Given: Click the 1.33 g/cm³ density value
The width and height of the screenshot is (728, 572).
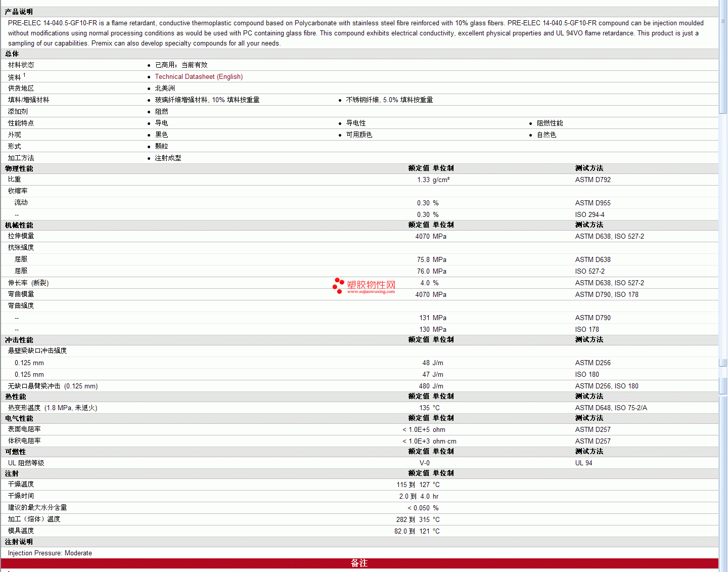Looking at the screenshot, I should click(x=433, y=180).
